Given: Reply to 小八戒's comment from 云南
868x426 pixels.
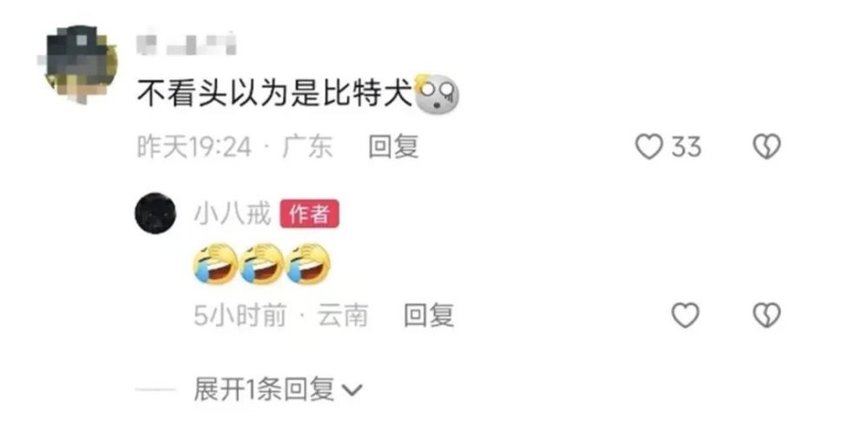Looking at the screenshot, I should pyautogui.click(x=429, y=315).
